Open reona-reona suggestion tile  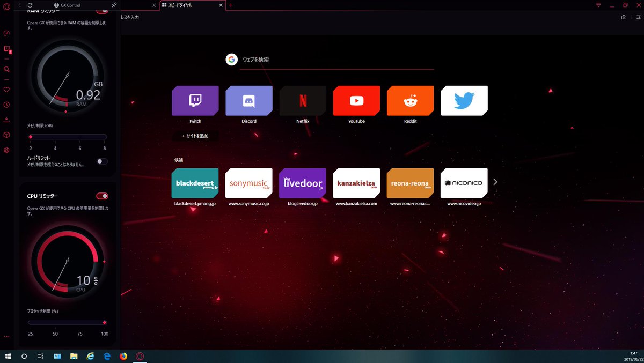pyautogui.click(x=411, y=183)
